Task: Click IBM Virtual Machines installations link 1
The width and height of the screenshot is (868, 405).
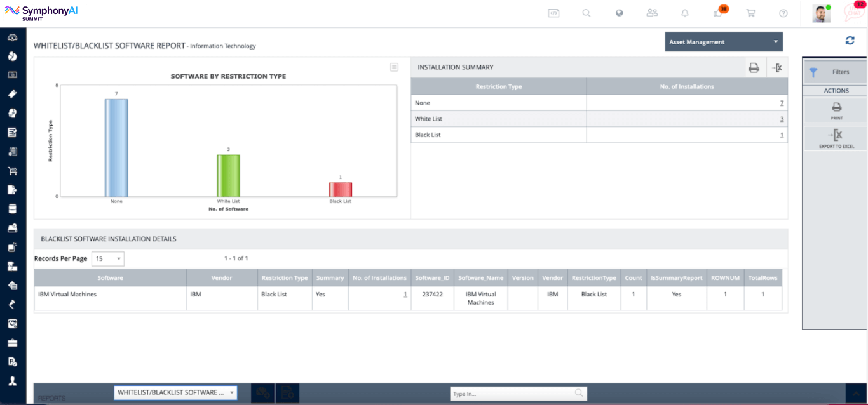Action: 405,295
